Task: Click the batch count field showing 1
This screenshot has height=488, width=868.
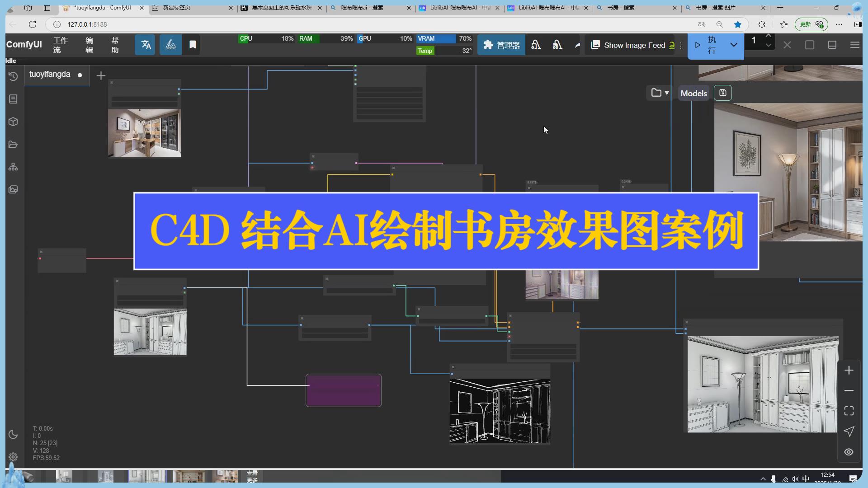Action: [754, 41]
